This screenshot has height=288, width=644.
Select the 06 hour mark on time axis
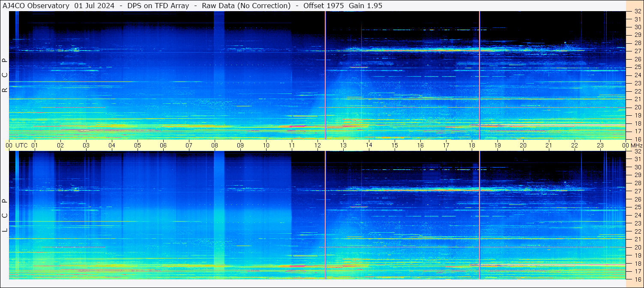163,145
